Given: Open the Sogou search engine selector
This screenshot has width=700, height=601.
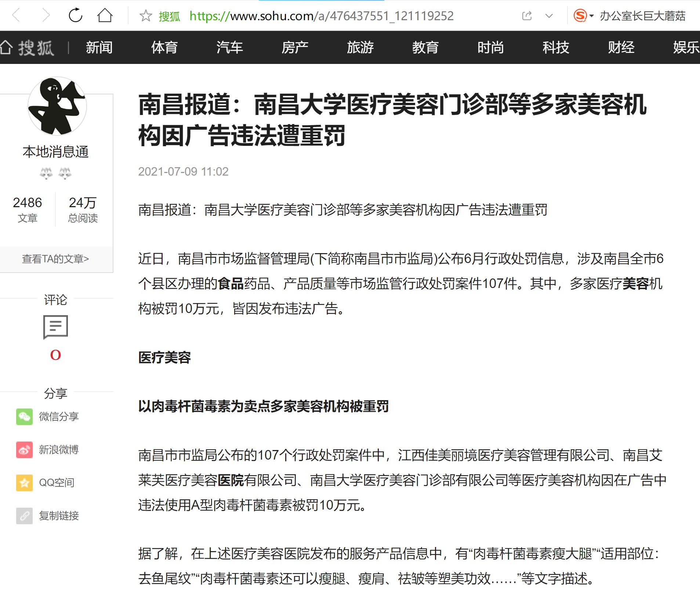Looking at the screenshot, I should (x=583, y=16).
